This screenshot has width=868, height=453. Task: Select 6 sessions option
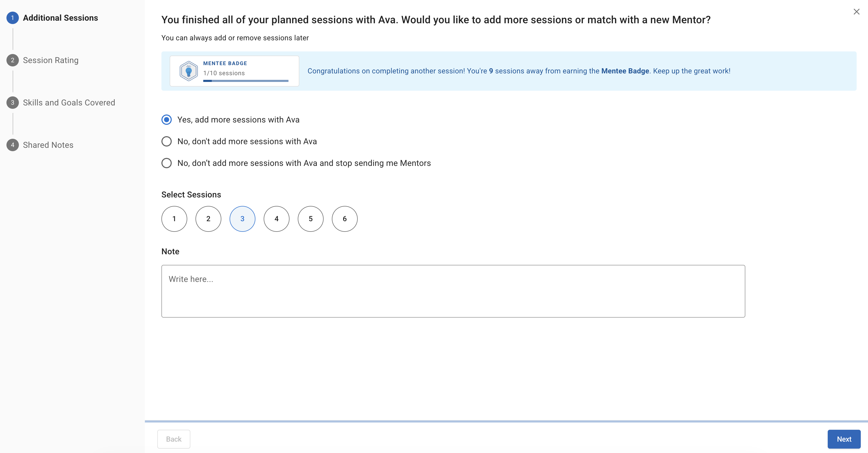[x=344, y=219]
